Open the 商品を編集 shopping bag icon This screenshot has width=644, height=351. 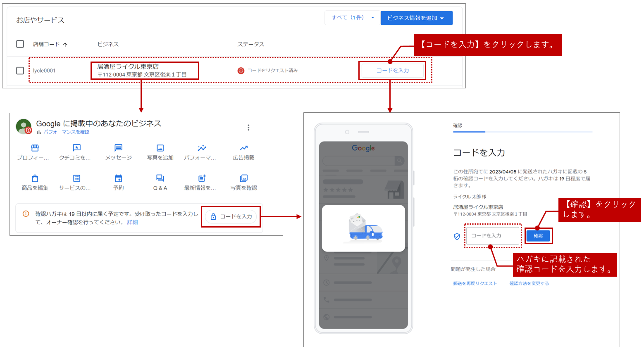pos(35,178)
